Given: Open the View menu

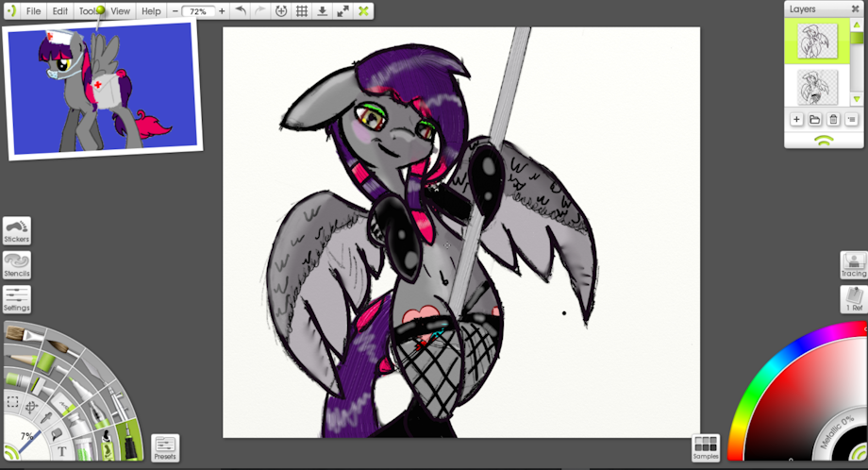Looking at the screenshot, I should coord(120,11).
